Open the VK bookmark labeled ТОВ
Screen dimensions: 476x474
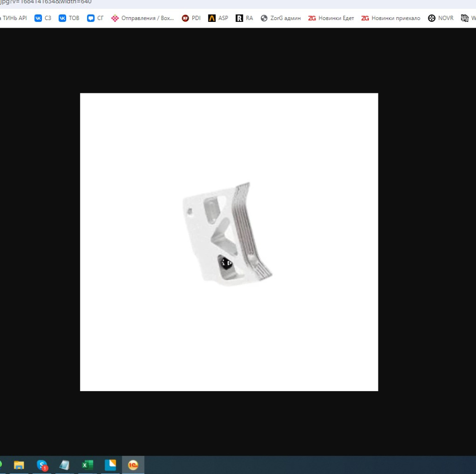69,18
